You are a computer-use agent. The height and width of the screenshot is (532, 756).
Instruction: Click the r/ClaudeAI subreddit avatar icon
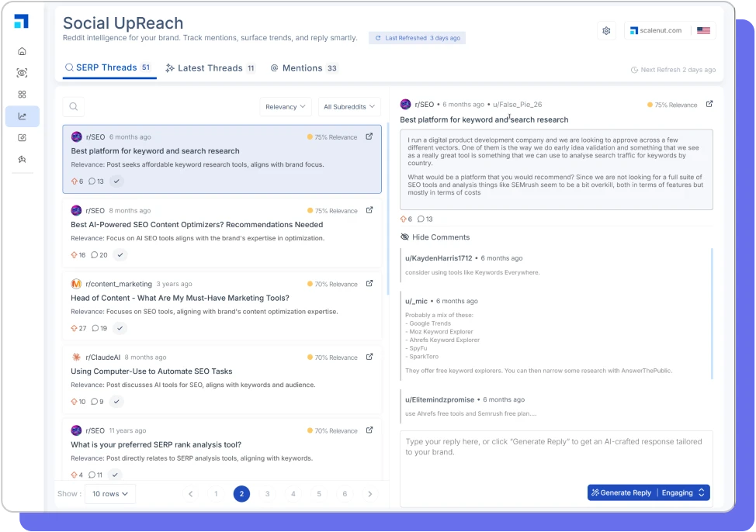point(76,357)
